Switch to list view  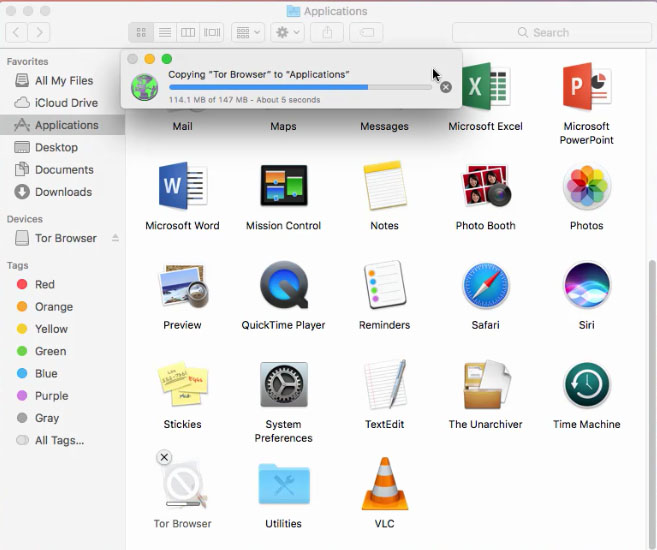165,32
